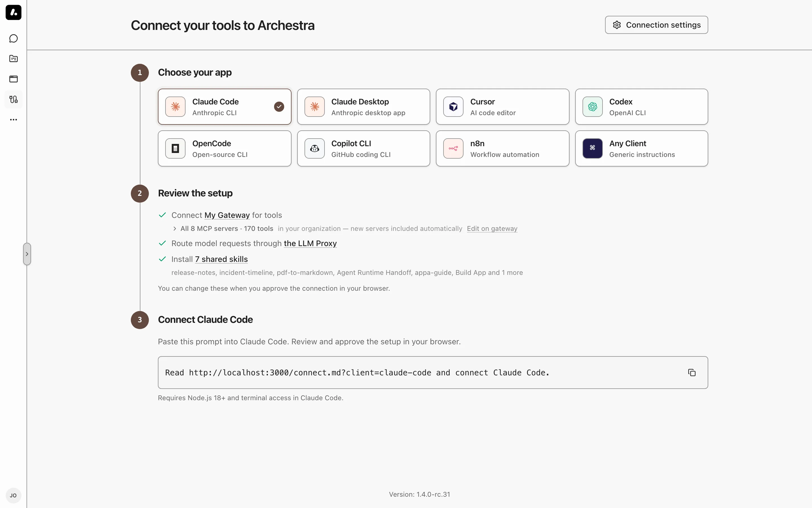The width and height of the screenshot is (812, 508).
Task: Click the selected checkmark on Claude Code
Action: point(279,107)
